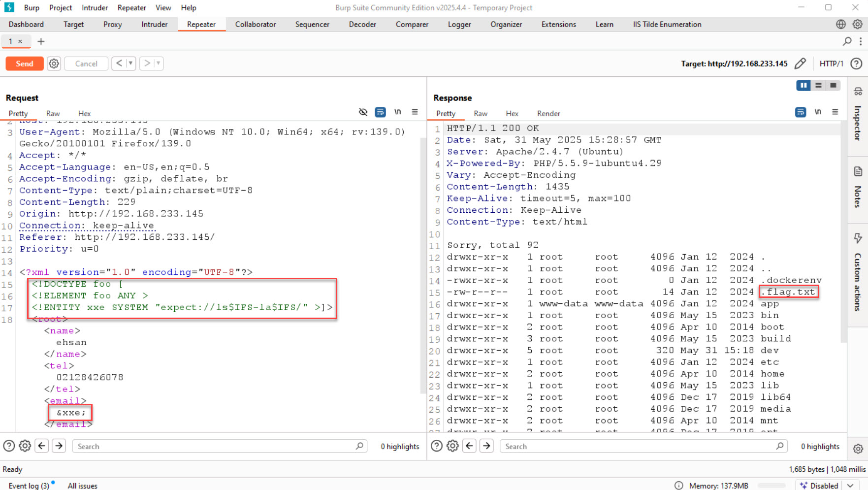Open response search settings gear
Image resolution: width=868 pixels, height=490 pixels.
[x=453, y=446]
